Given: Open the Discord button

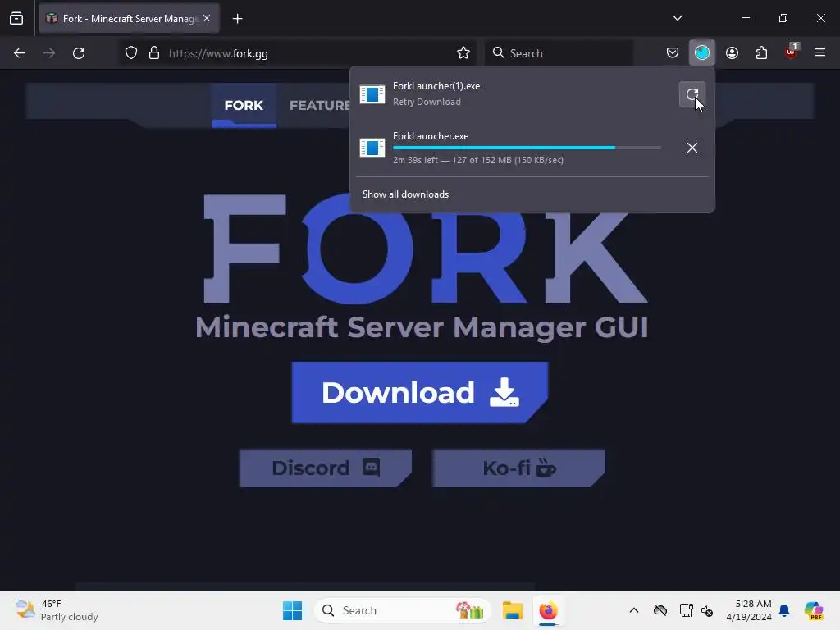Looking at the screenshot, I should click(x=325, y=468).
